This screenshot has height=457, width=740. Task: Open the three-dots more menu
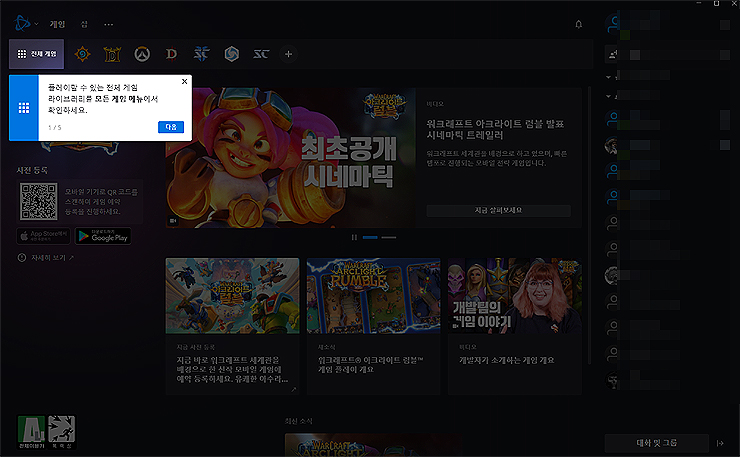tap(109, 24)
